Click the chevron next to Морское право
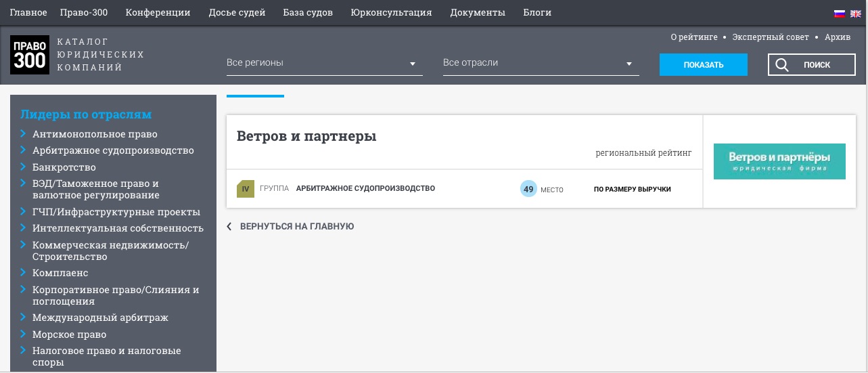The image size is (868, 373). [x=23, y=334]
